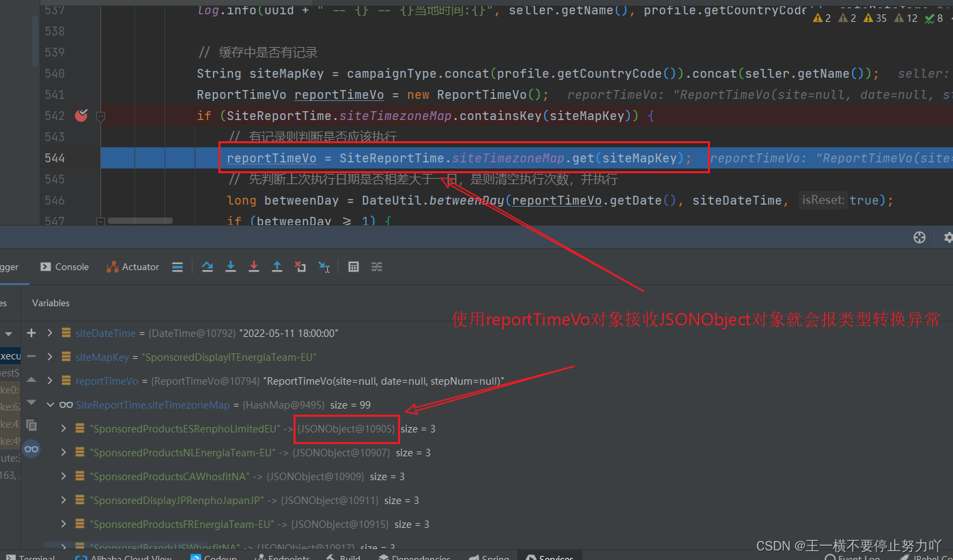Screen dimensions: 953x560
Task: Click the {JSONObject@10907} value text
Action: [341, 452]
